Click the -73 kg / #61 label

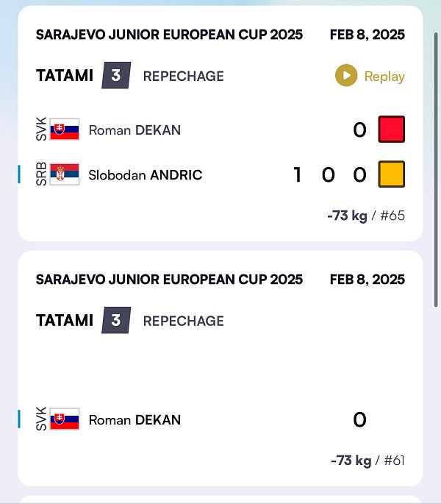(367, 461)
